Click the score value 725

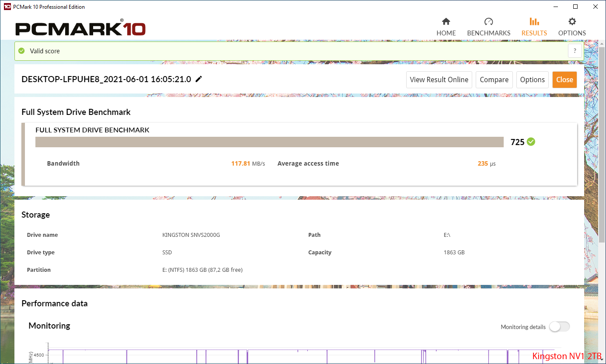(x=518, y=142)
